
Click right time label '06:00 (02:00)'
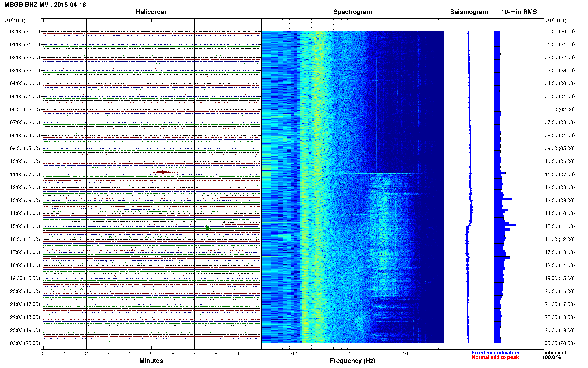tap(560, 110)
